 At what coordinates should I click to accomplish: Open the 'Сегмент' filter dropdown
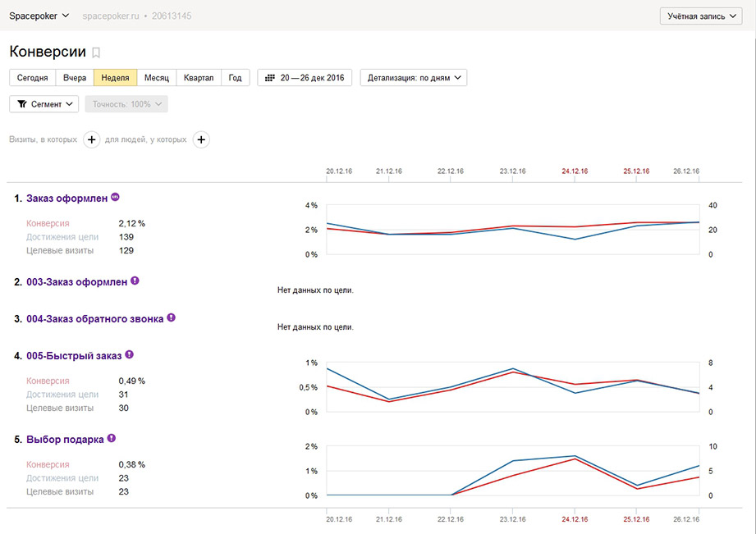44,104
